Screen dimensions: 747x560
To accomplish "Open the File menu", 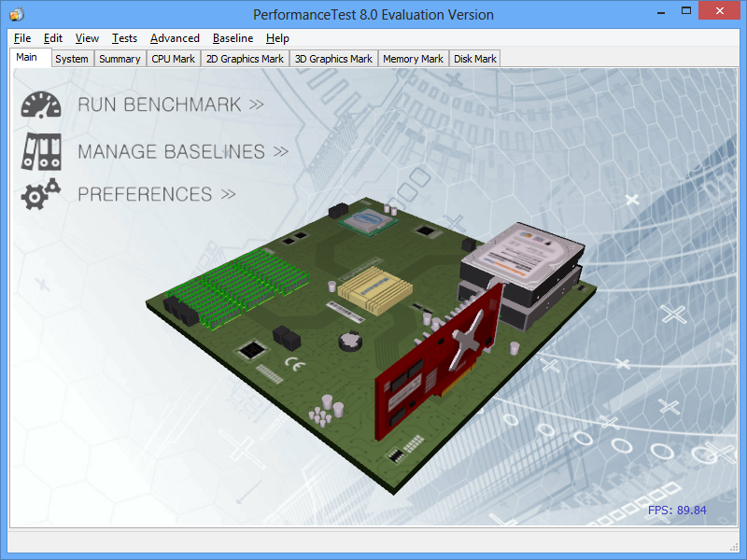I will point(22,38).
